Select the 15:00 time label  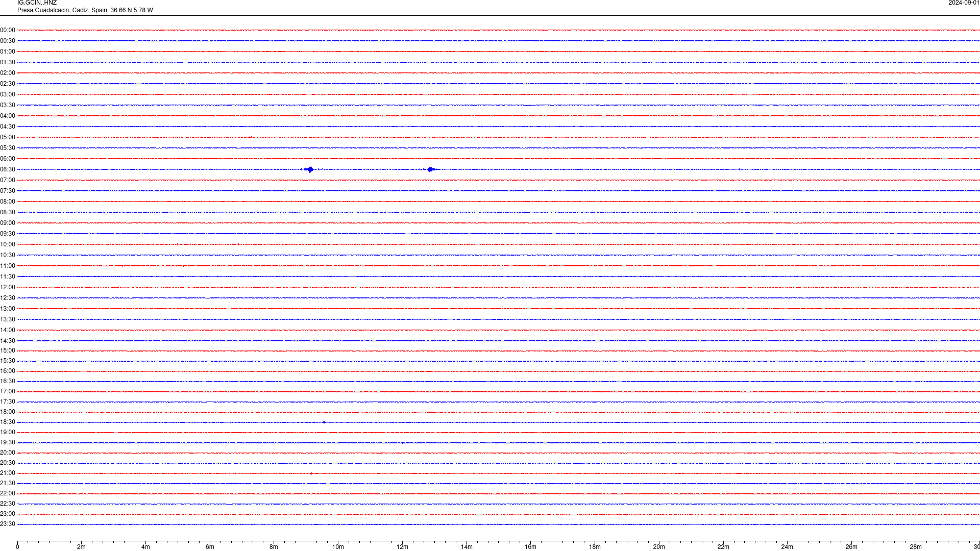(8, 350)
